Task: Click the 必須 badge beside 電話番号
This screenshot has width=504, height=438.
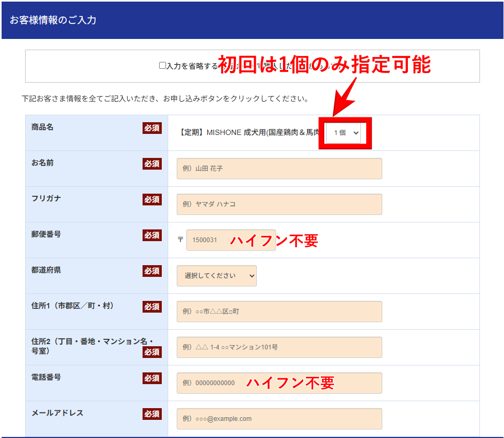Action: pyautogui.click(x=152, y=378)
